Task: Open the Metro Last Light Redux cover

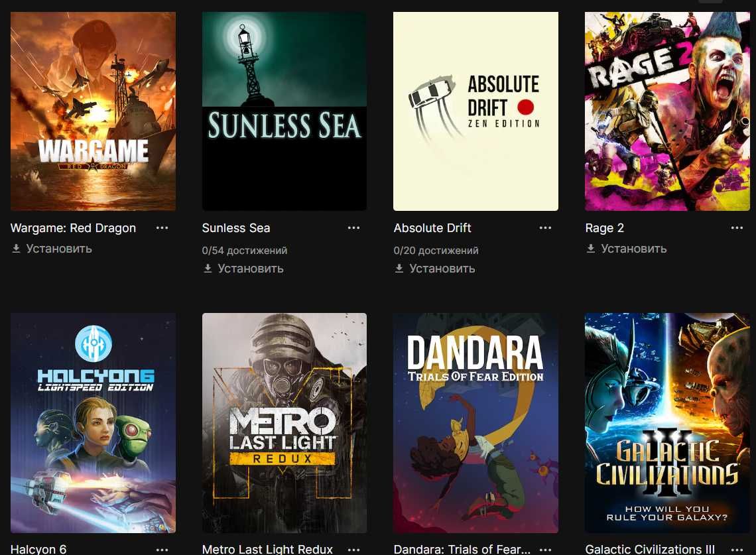Action: tap(284, 423)
